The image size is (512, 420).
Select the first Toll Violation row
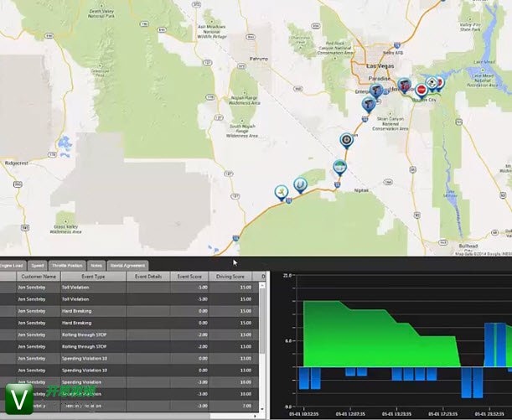(129, 288)
